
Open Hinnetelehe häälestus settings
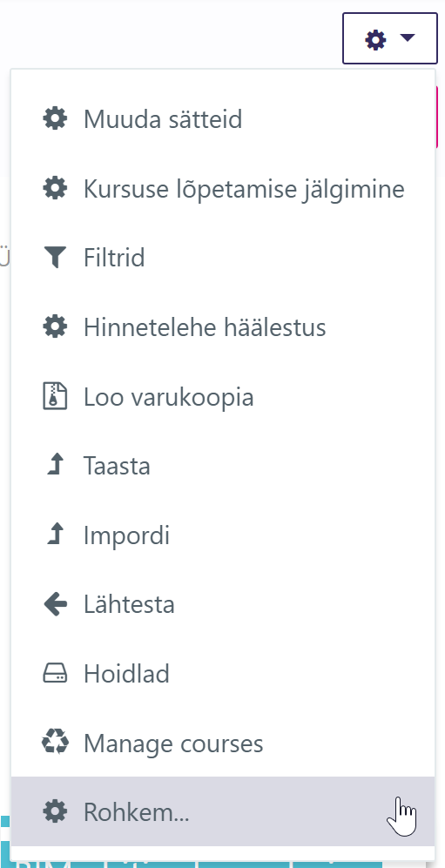(223, 327)
